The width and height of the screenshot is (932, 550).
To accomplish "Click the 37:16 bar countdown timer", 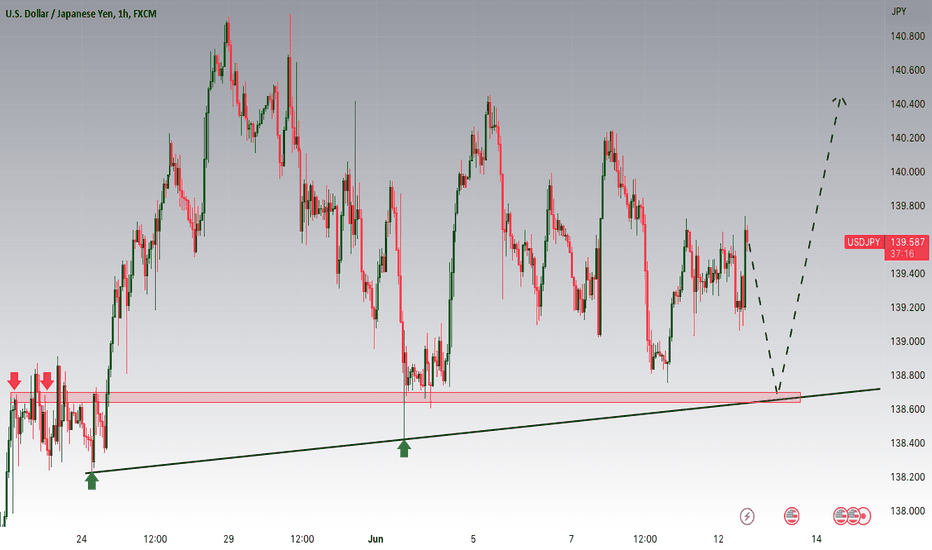I will pos(902,254).
